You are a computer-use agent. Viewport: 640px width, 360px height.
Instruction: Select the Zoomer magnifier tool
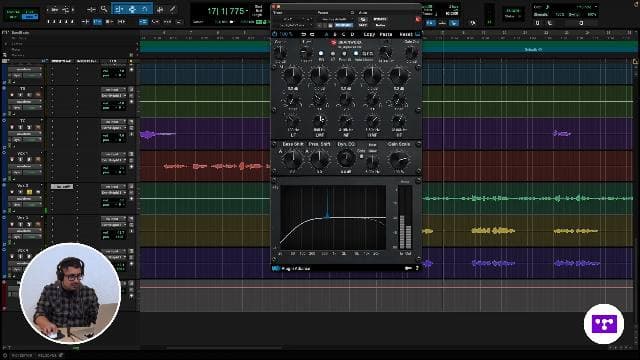coord(104,9)
